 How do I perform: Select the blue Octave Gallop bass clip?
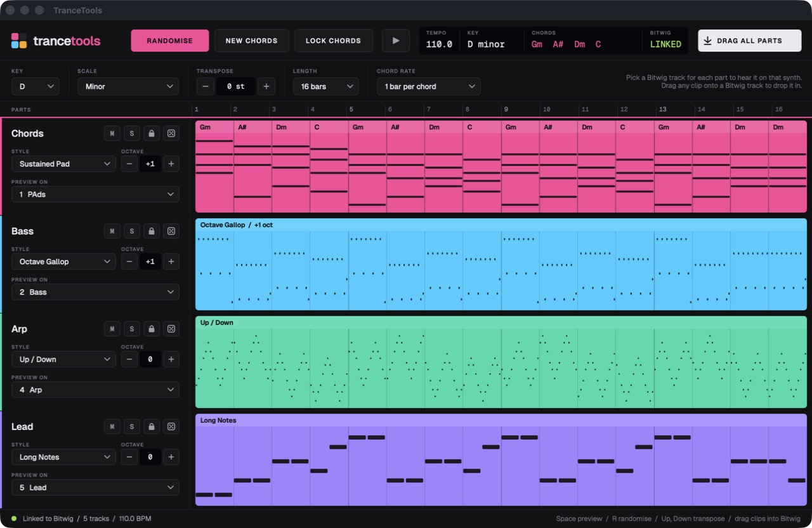point(501,265)
